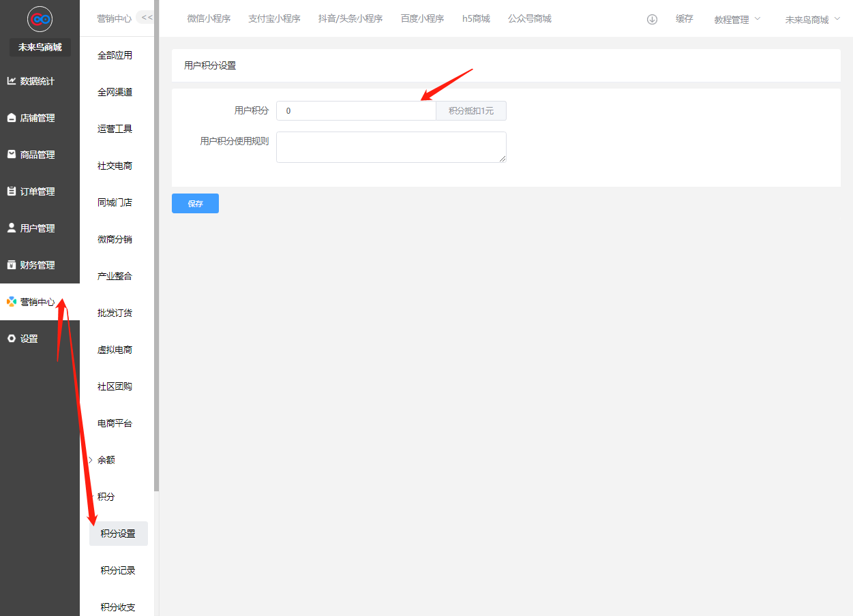This screenshot has height=616, width=853.
Task: Click the 商品管理 bag icon
Action: pyautogui.click(x=11, y=155)
